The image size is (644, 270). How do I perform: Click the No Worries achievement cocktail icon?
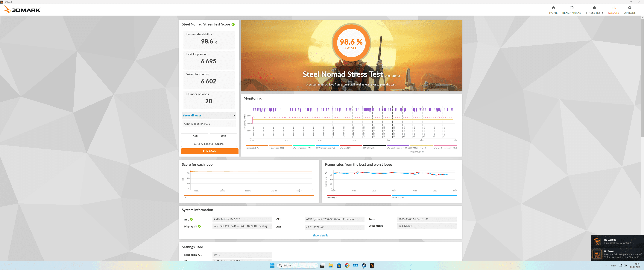(597, 241)
